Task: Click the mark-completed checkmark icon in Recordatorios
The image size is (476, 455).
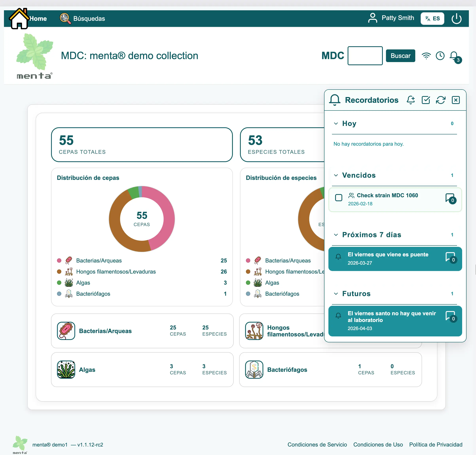Action: point(426,100)
